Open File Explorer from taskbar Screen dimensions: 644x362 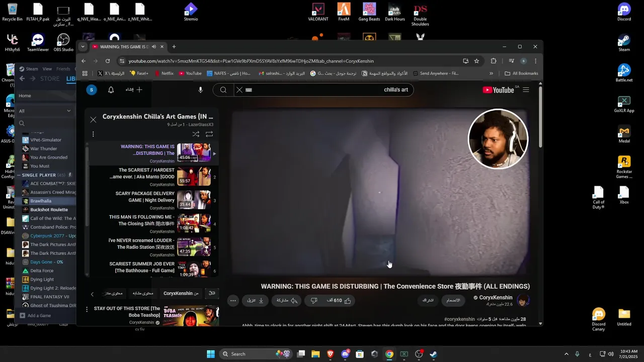(x=315, y=354)
